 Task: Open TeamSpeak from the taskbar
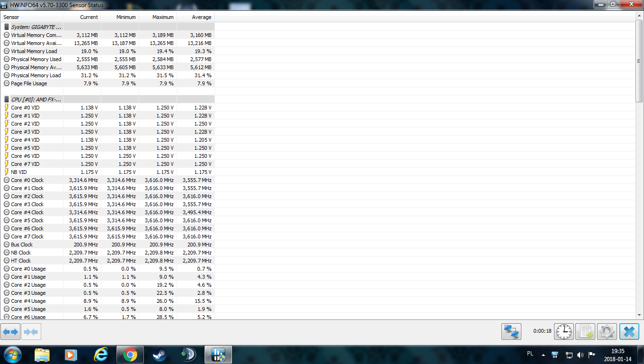coord(188,355)
